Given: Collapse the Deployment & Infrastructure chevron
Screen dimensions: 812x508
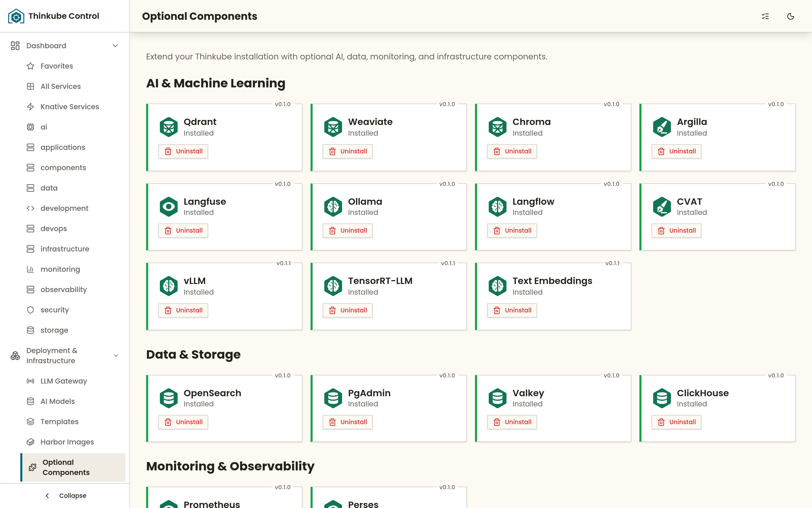Looking at the screenshot, I should coord(116,355).
